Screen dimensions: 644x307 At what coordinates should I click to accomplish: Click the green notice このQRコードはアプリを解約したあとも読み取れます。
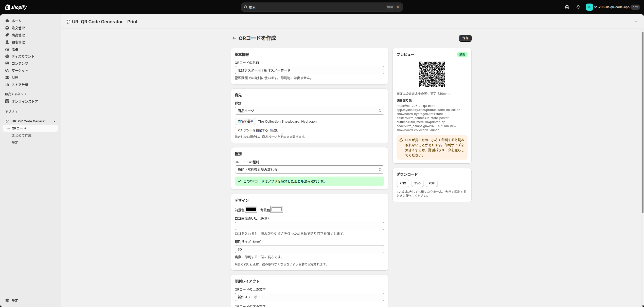(309, 181)
